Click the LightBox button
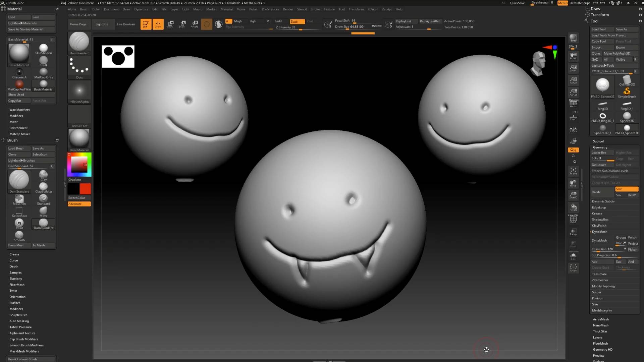This screenshot has width=644, height=362. point(102,24)
